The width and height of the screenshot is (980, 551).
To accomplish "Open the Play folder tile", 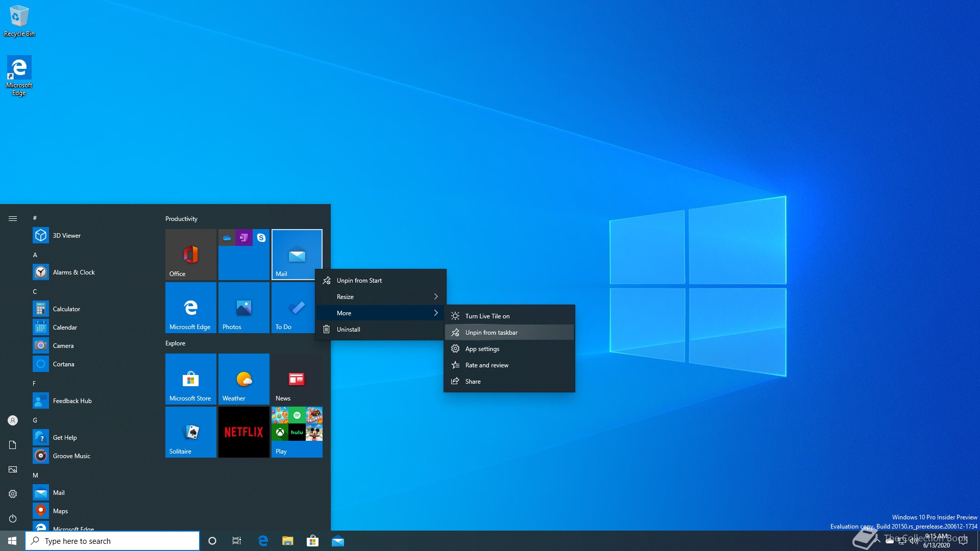I will 297,432.
